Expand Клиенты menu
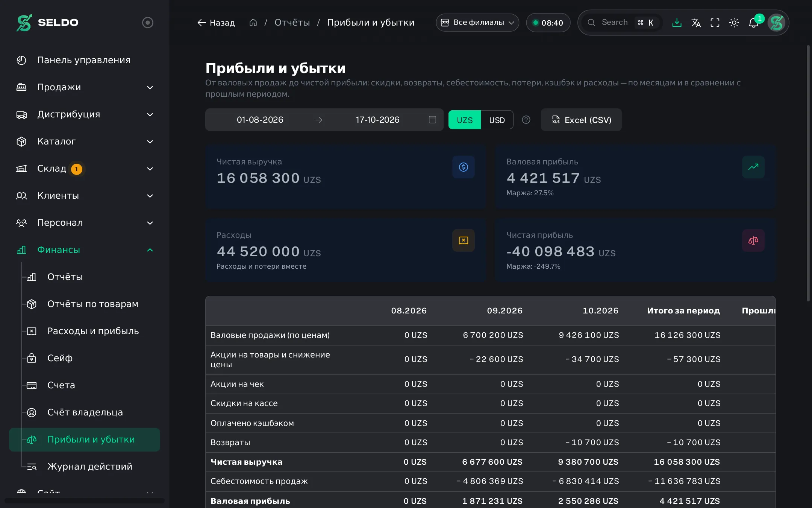 pyautogui.click(x=85, y=196)
